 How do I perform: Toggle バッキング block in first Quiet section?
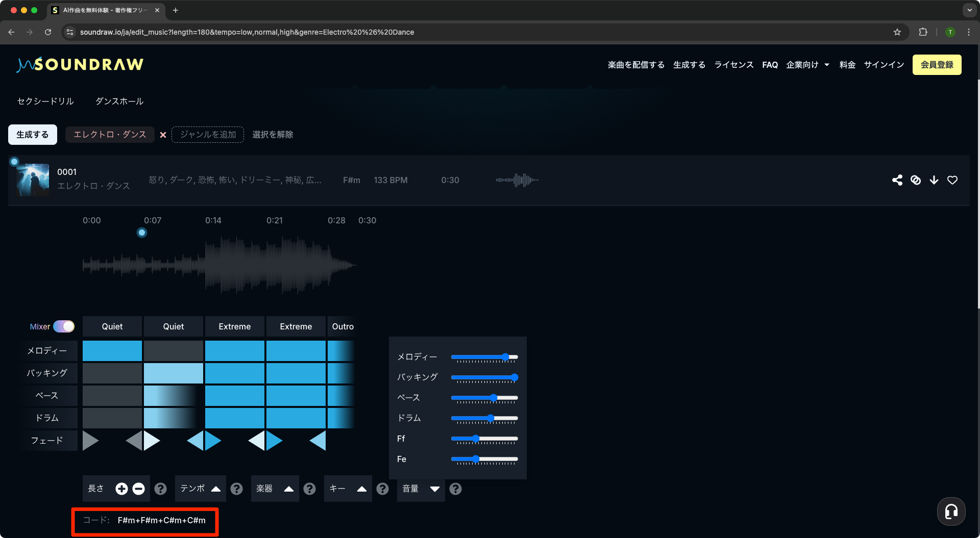coord(112,373)
